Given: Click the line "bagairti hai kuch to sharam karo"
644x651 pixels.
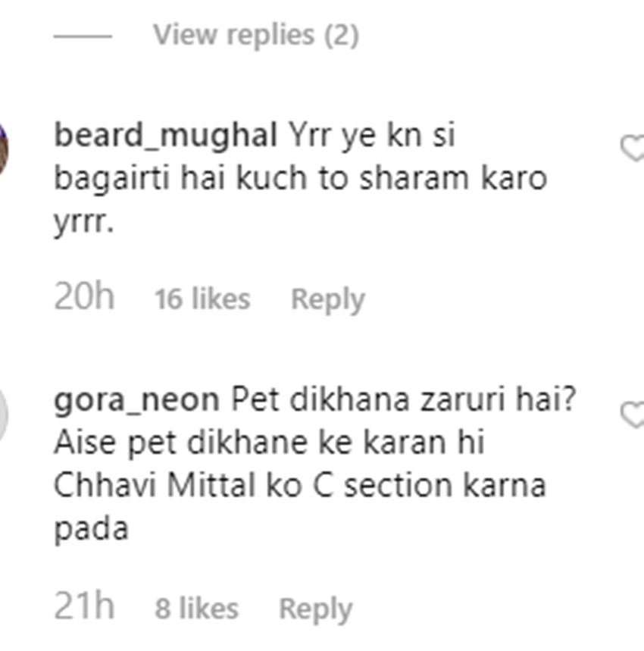Looking at the screenshot, I should click(300, 180).
